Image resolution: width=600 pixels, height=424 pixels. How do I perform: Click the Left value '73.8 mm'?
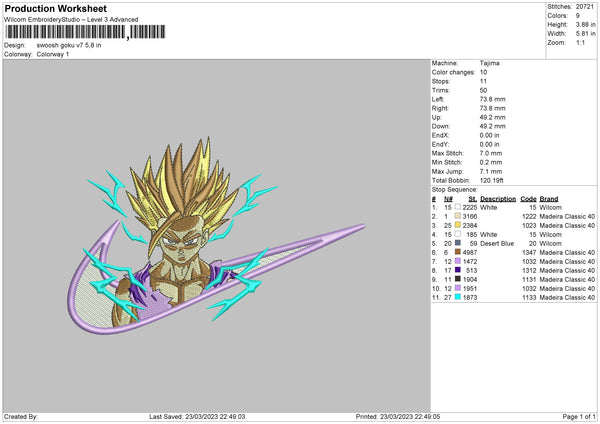click(492, 99)
